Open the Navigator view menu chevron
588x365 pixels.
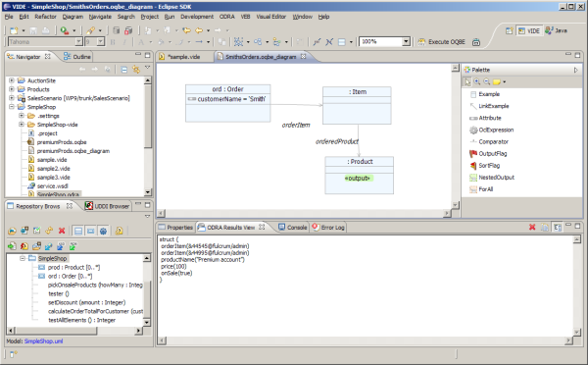coord(147,68)
